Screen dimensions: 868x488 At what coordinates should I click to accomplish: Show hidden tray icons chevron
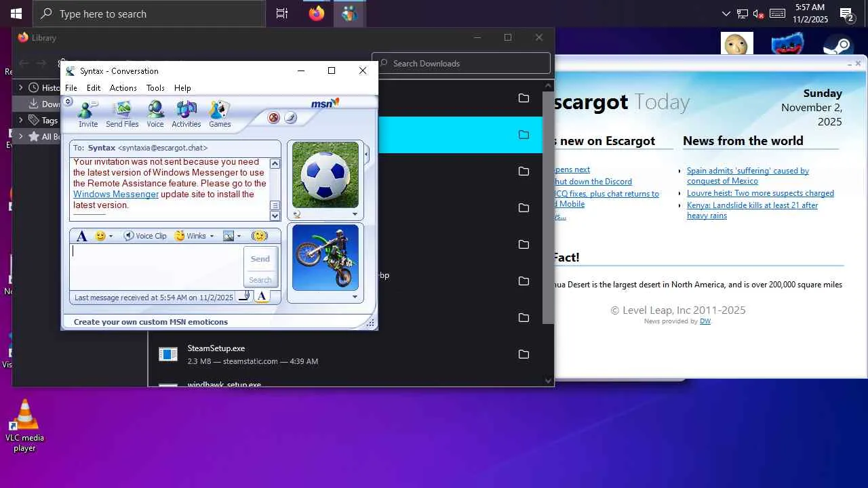pos(726,14)
